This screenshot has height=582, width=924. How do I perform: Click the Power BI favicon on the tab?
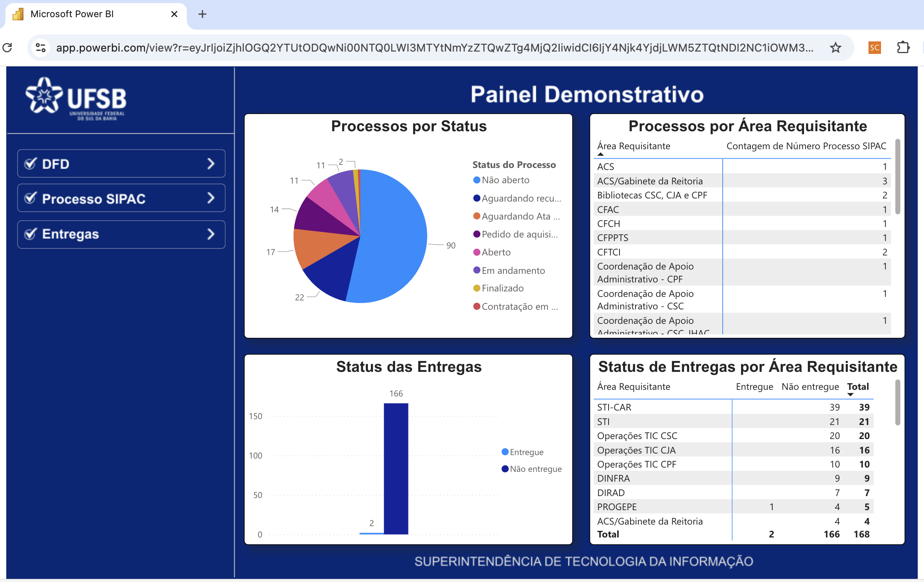tap(17, 14)
